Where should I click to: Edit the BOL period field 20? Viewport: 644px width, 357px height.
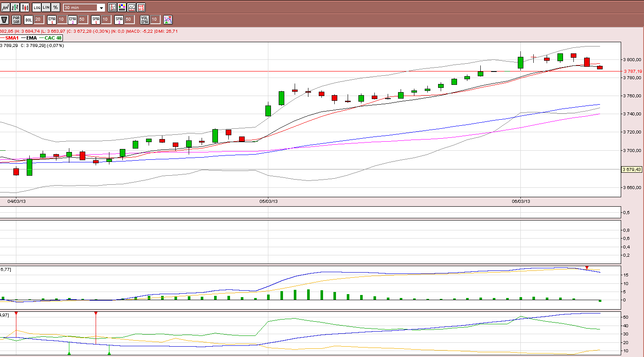pos(38,19)
